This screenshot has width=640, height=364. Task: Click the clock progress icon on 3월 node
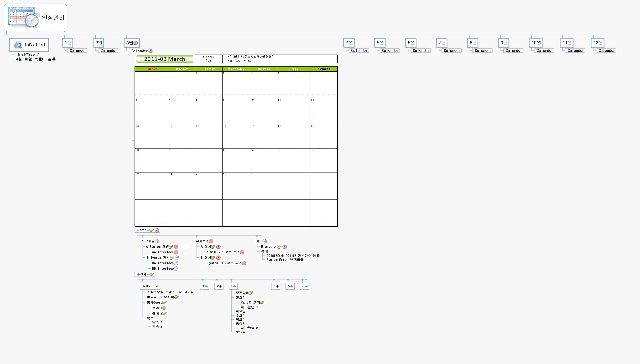[136, 43]
